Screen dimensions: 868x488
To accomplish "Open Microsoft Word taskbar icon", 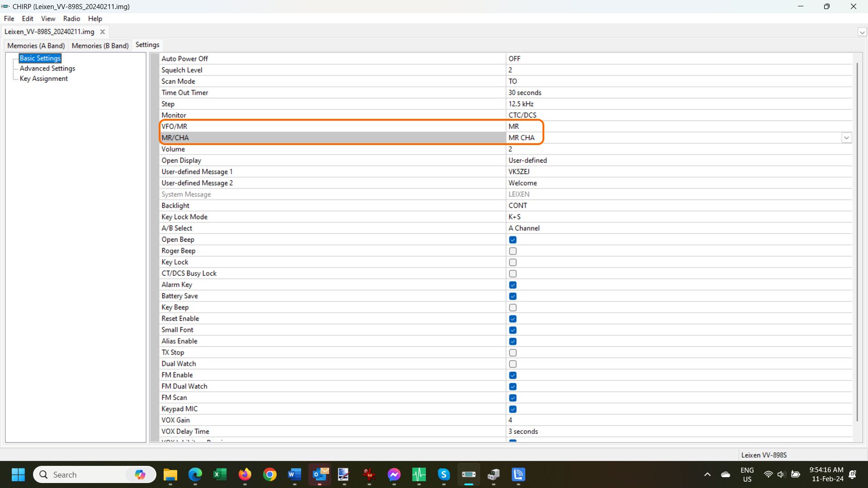I will coord(294,474).
